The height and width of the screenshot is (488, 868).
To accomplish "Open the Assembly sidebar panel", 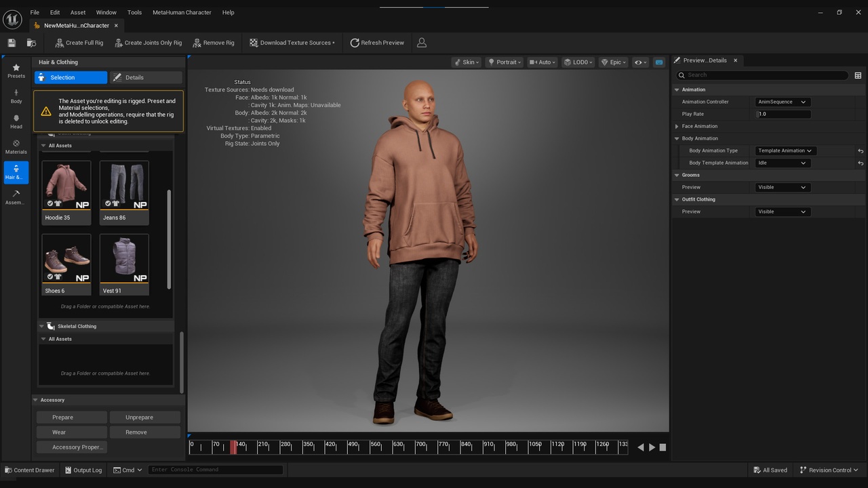I will click(x=16, y=197).
